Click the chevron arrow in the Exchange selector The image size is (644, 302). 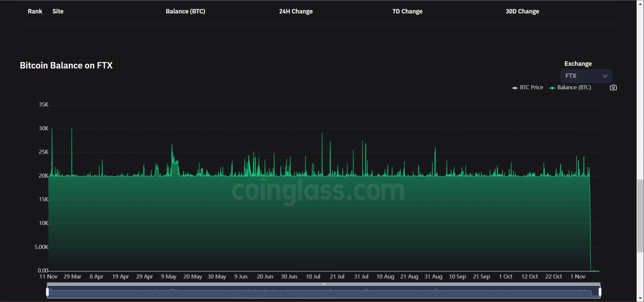tap(605, 76)
